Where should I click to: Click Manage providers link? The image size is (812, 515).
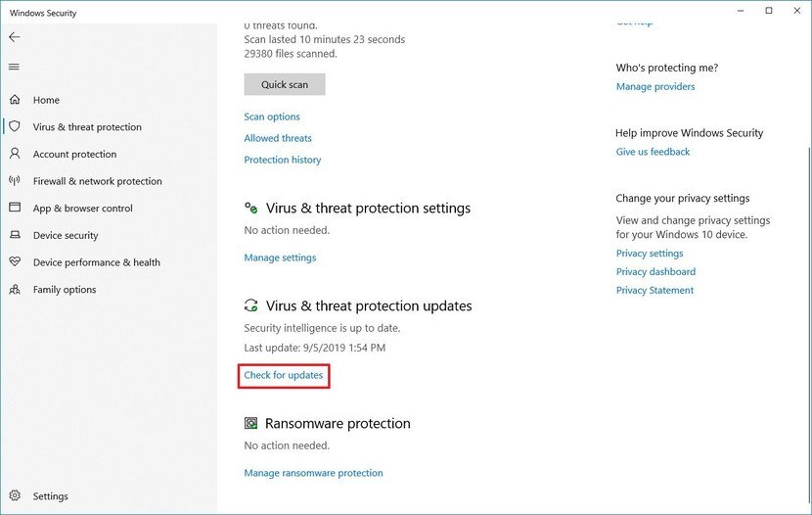pyautogui.click(x=655, y=86)
